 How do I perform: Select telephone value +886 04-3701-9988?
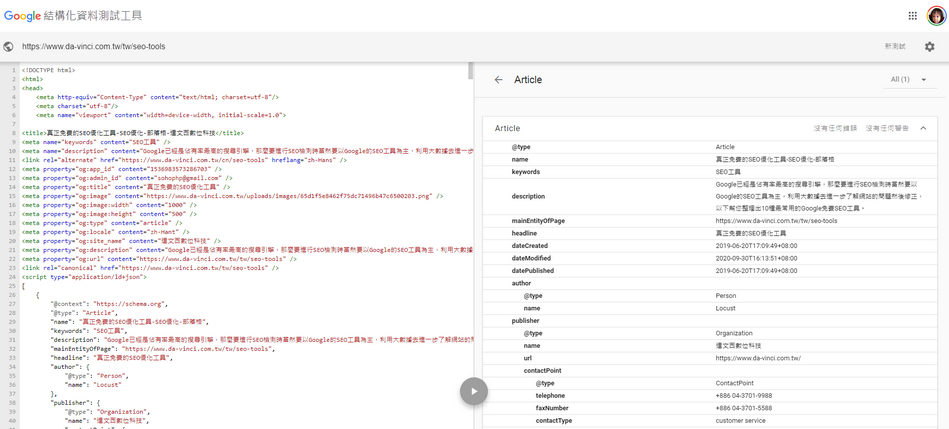pyautogui.click(x=744, y=396)
